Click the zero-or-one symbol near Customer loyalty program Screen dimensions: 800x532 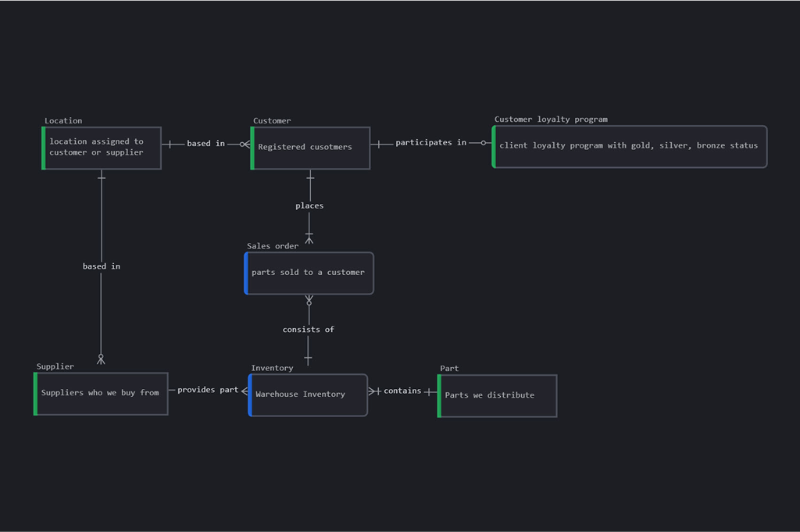[x=485, y=144]
